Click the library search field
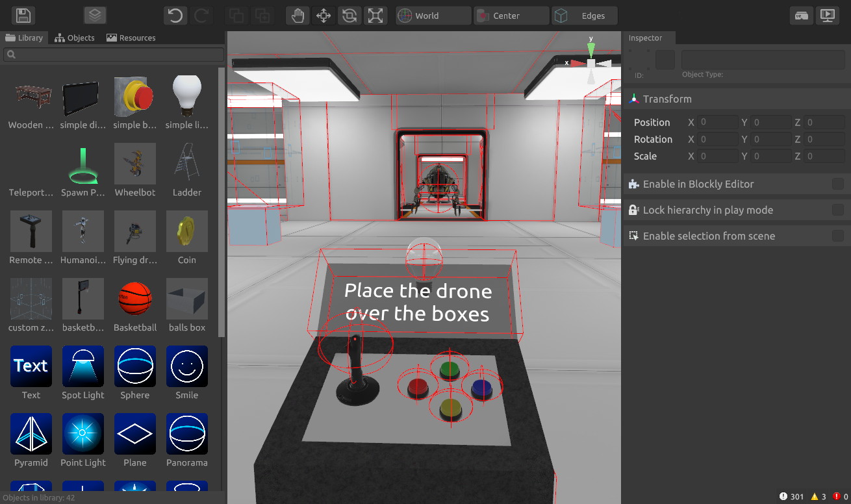Viewport: 851px width, 504px height. click(114, 55)
